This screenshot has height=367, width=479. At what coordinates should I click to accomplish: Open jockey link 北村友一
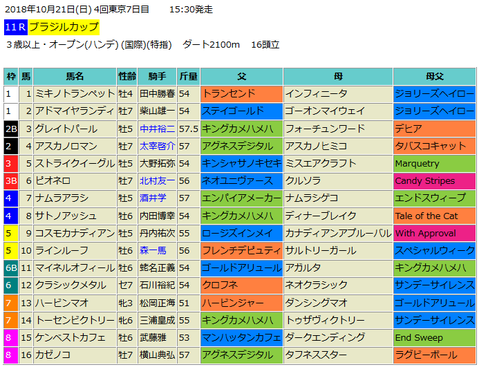[157, 181]
